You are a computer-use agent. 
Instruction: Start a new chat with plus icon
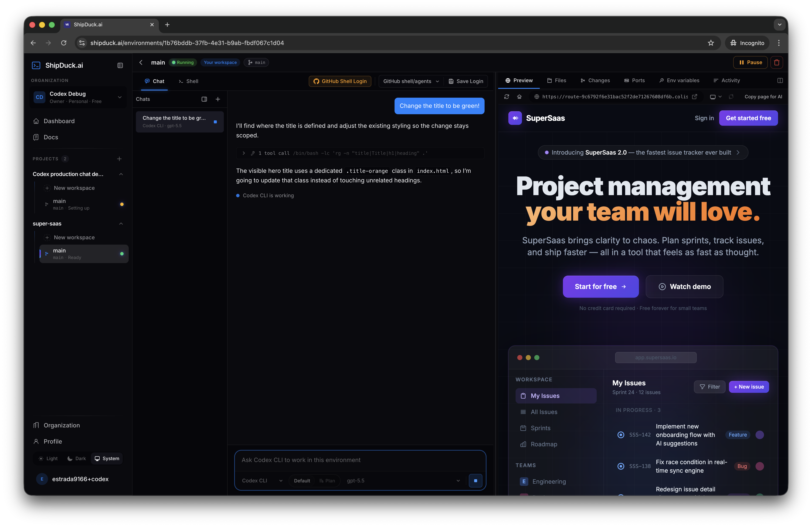click(218, 99)
